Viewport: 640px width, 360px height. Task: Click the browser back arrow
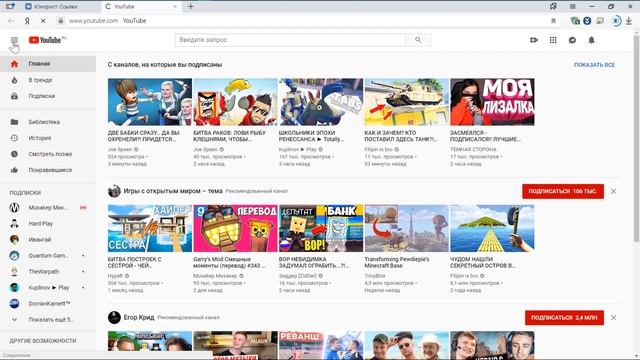(x=11, y=21)
